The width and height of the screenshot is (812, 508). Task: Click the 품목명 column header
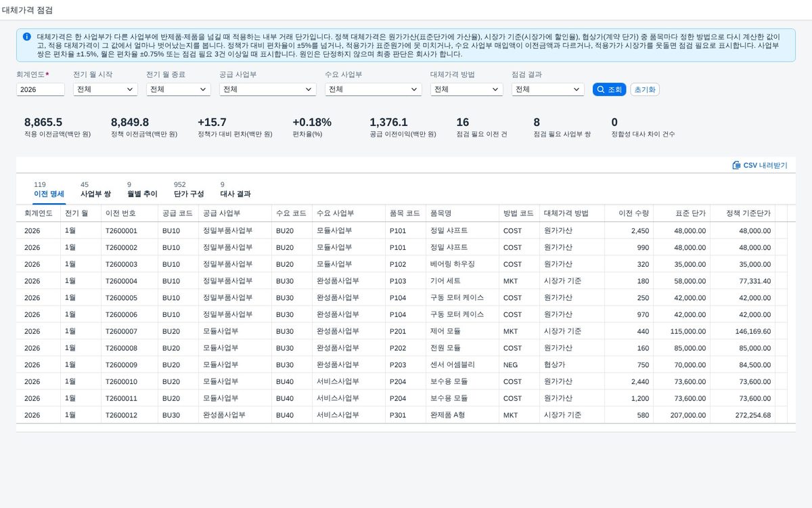point(462,213)
